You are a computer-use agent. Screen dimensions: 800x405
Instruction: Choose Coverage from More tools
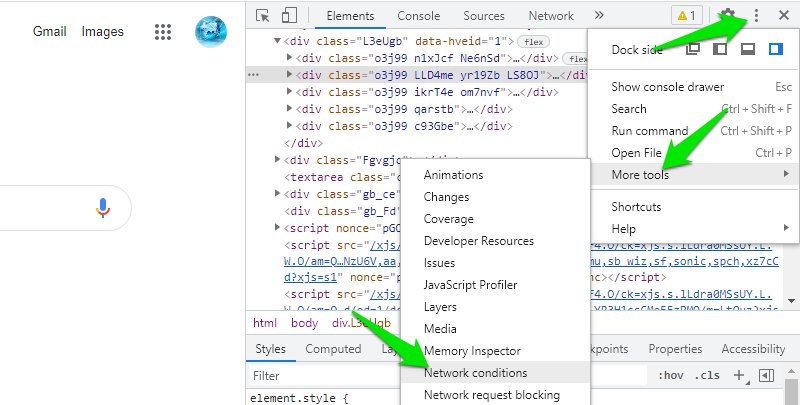coord(495,219)
